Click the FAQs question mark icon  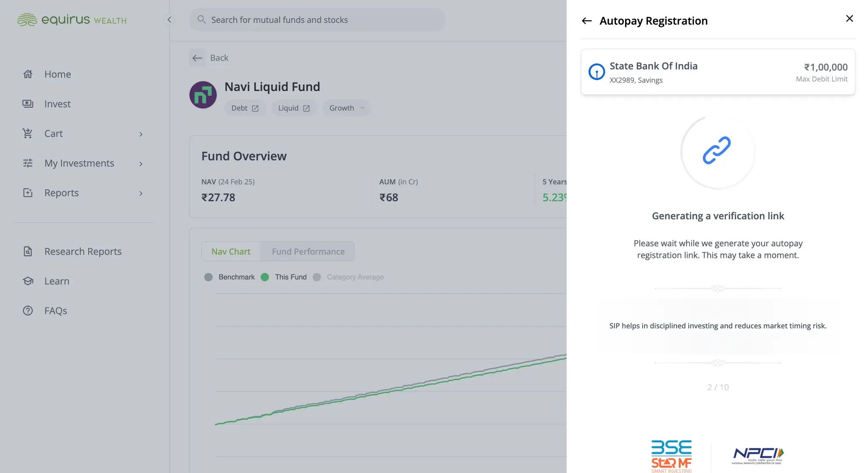coord(28,311)
